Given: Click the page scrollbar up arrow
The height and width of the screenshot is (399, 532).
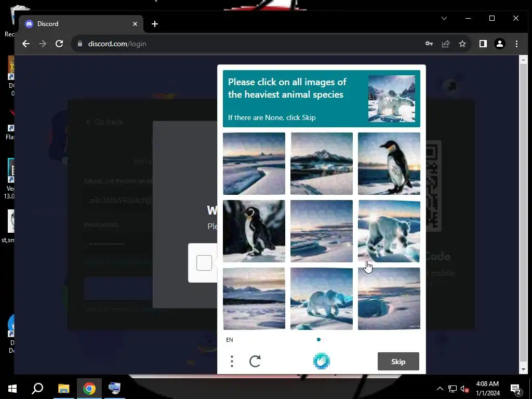Looking at the screenshot, I should tap(523, 60).
